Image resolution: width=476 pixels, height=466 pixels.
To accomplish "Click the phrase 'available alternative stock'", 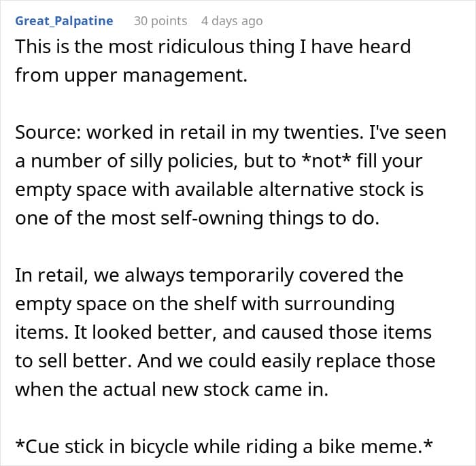I will click(x=290, y=190).
